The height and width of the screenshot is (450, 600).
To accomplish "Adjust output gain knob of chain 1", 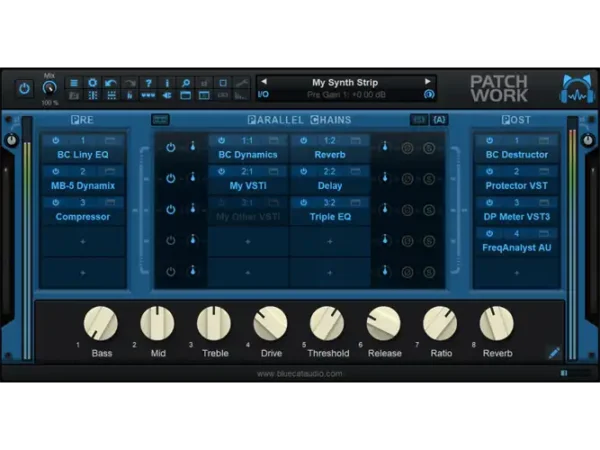I will tap(385, 146).
